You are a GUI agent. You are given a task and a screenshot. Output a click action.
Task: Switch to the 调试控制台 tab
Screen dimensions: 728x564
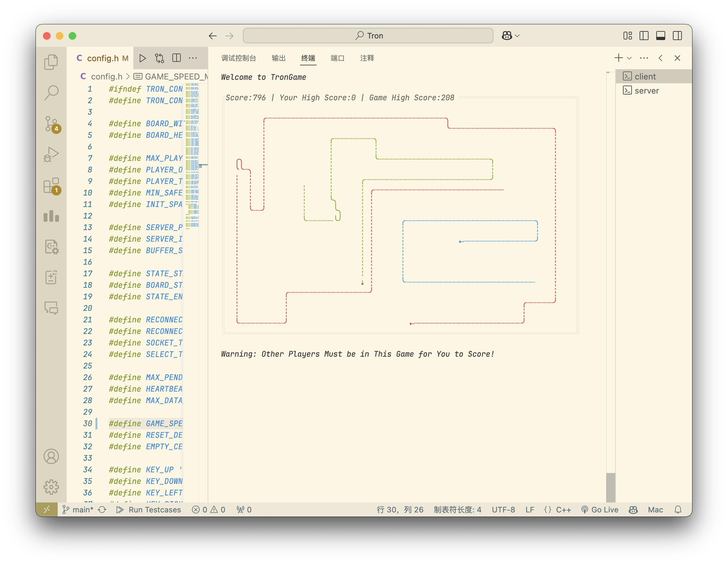[x=239, y=58]
